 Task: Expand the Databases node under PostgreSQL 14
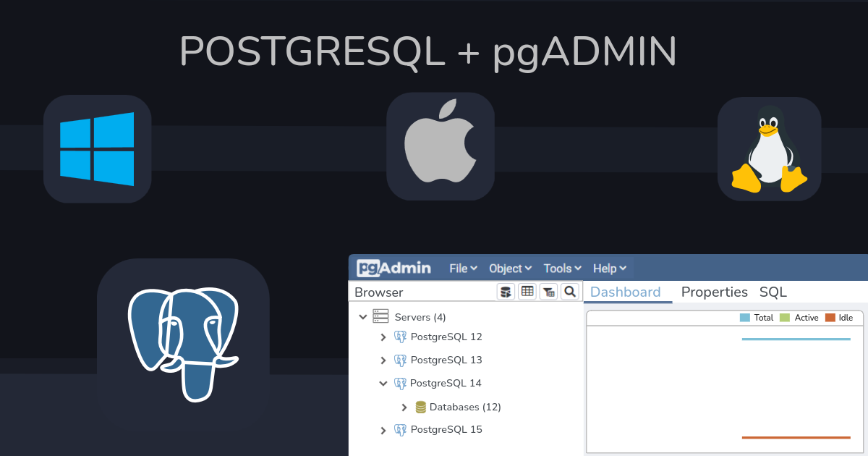[x=404, y=407]
